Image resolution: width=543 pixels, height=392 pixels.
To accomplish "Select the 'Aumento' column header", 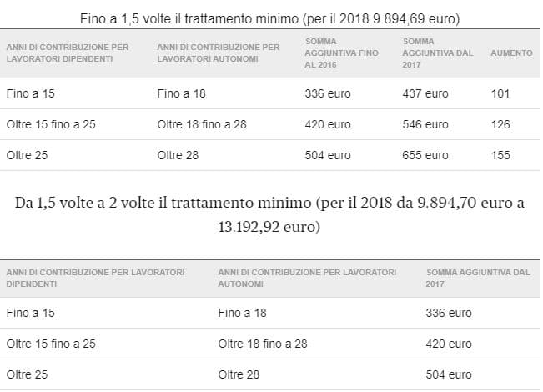I will (511, 53).
